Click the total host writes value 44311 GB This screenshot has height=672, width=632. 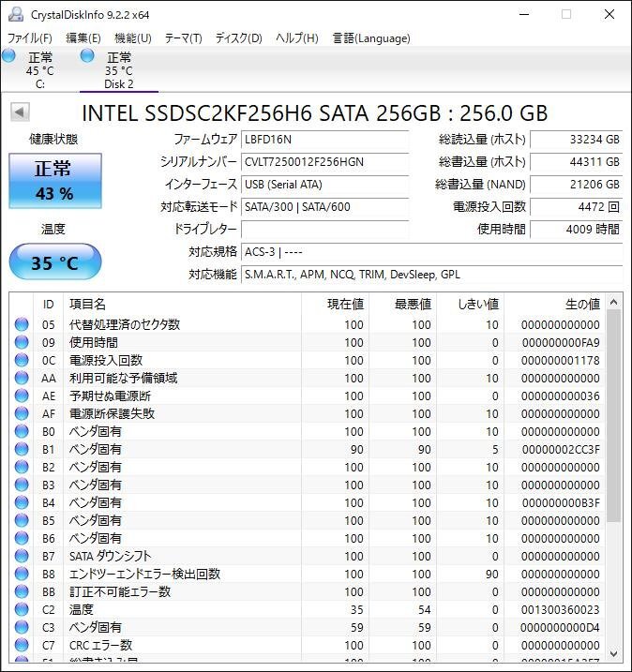coord(577,162)
